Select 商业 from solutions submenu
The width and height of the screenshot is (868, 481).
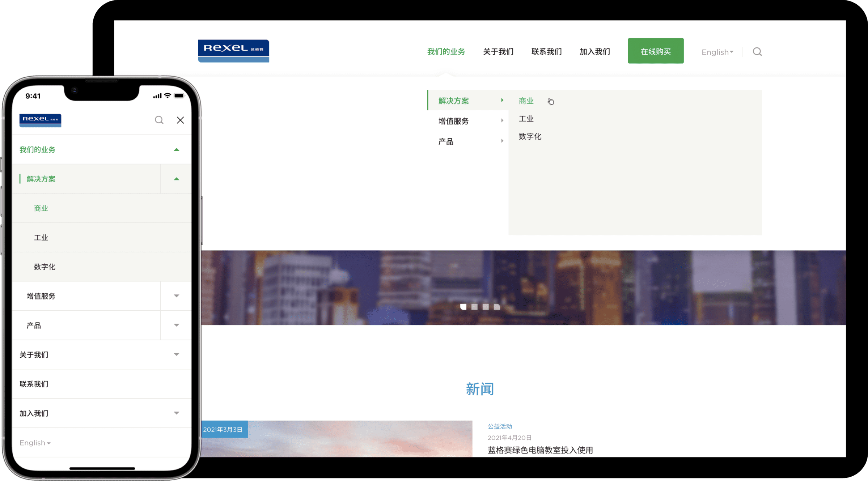point(526,101)
